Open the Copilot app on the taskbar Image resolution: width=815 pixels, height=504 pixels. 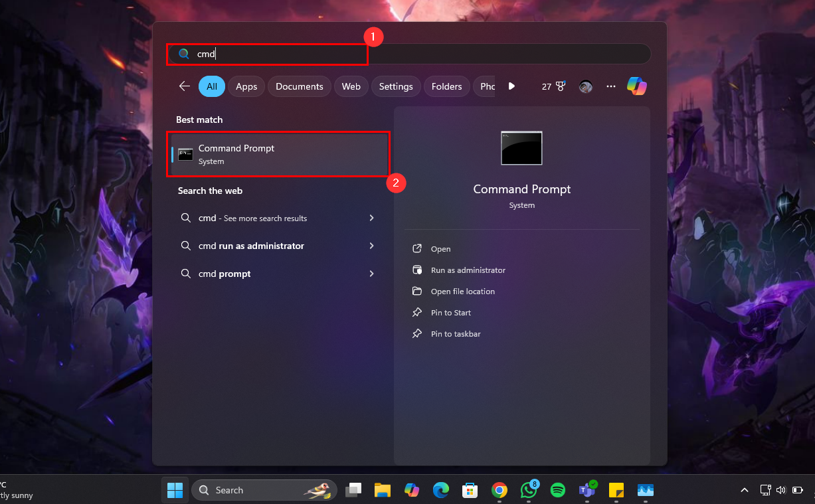[x=412, y=490]
